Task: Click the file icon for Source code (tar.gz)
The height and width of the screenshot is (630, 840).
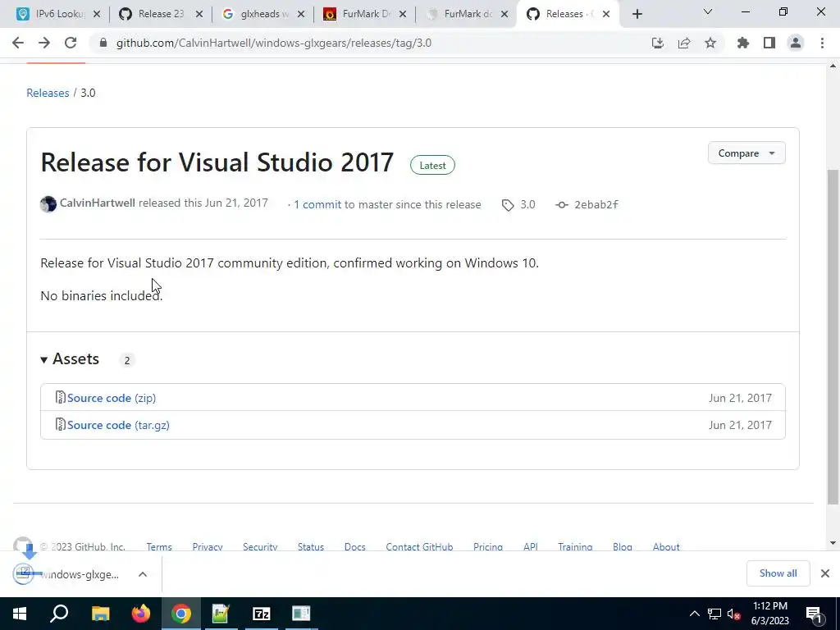Action: click(61, 424)
